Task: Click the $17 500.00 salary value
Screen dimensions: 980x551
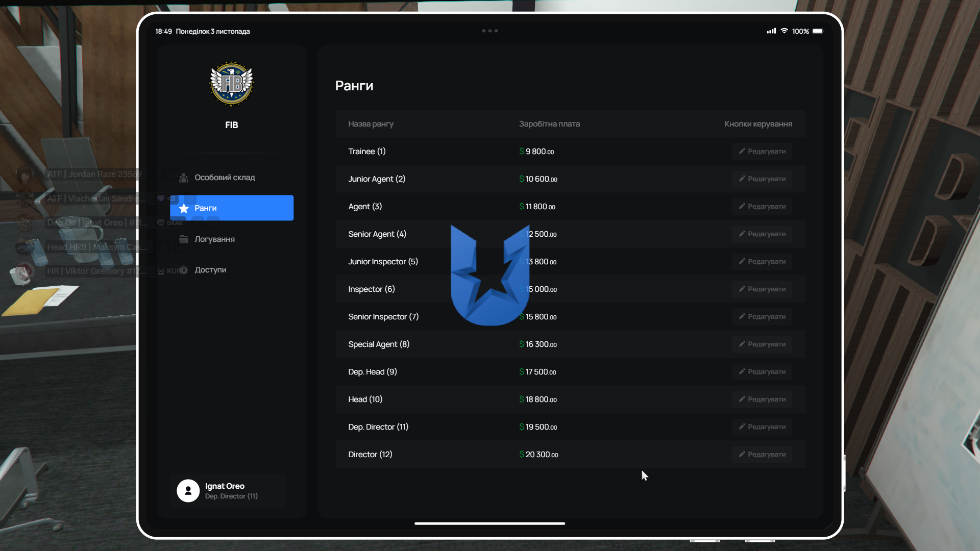Action: (537, 372)
